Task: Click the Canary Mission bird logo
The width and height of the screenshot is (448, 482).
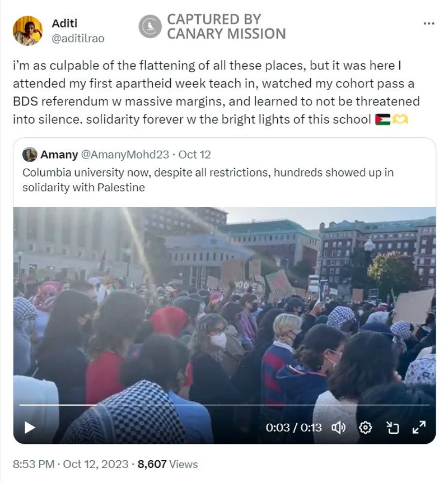Action: [x=150, y=26]
